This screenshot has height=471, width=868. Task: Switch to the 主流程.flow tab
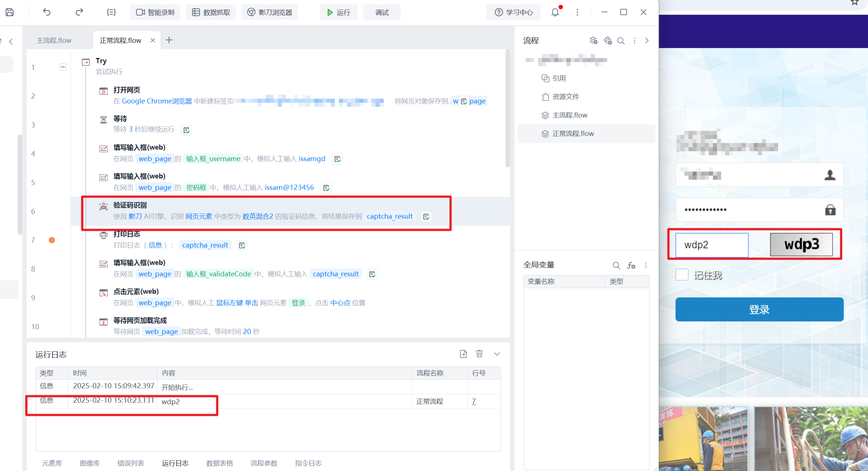tap(54, 40)
